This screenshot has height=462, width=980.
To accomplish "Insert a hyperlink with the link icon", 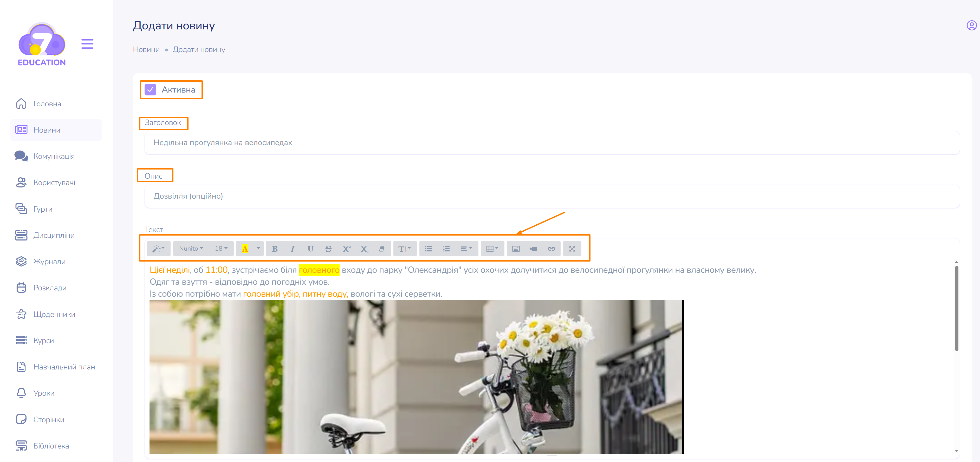I will point(551,249).
